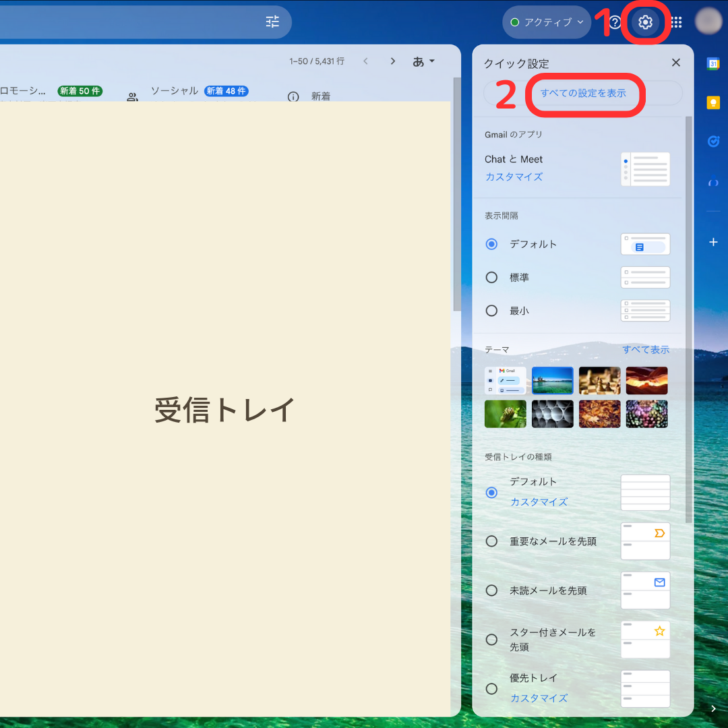
Task: Select 標準 display density
Action: coord(491,278)
